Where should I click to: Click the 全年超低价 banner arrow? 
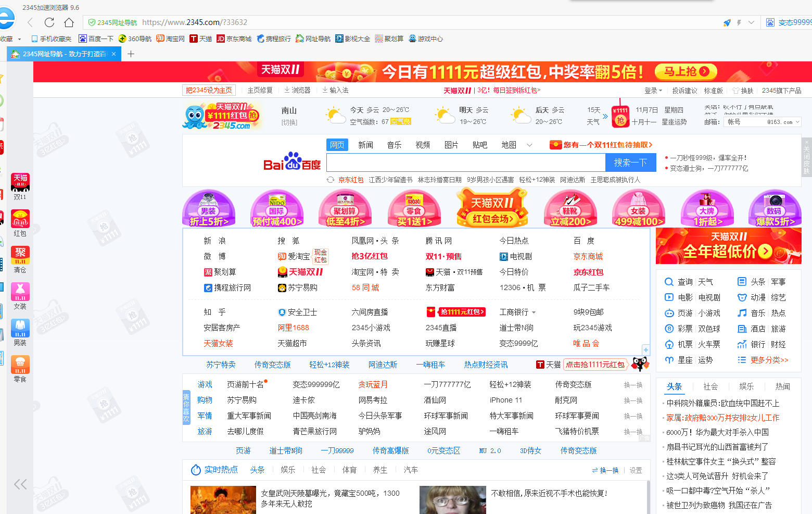tap(765, 252)
